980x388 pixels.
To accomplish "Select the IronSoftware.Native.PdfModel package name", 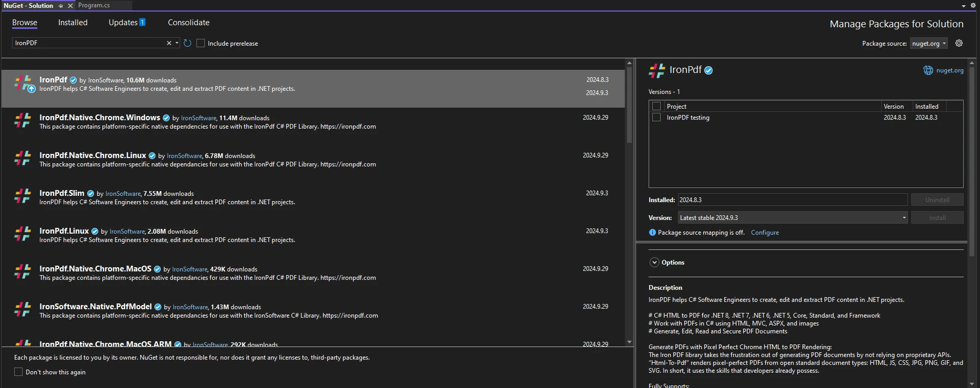I will tap(96, 307).
